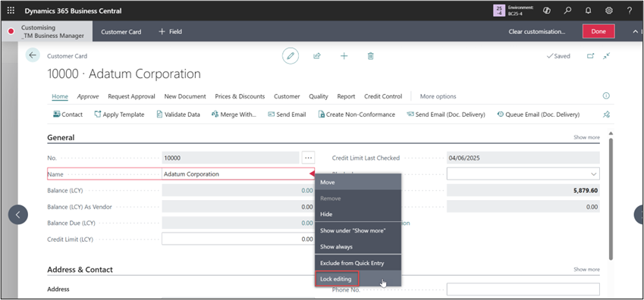Viewport: 644px width, 300px height.
Task: Click the page vertical scrollbar
Action: coord(611,199)
